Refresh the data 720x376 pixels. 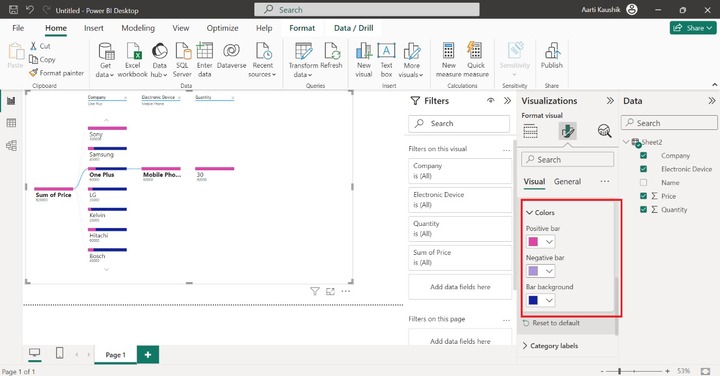point(332,56)
